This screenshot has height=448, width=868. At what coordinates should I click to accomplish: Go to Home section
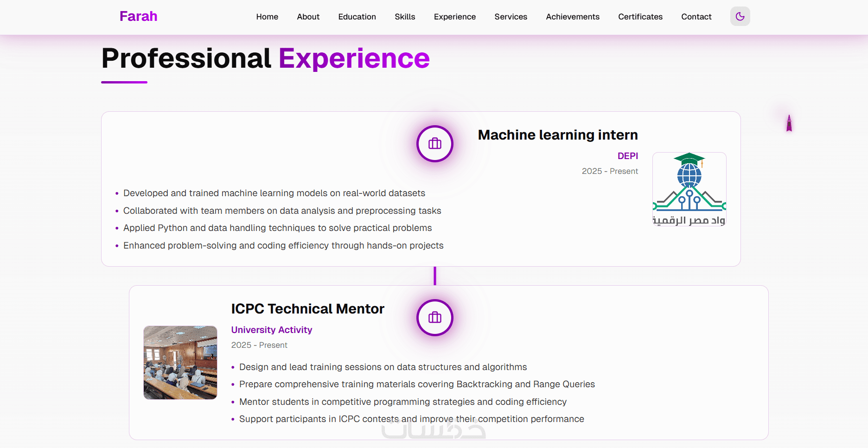tap(267, 17)
